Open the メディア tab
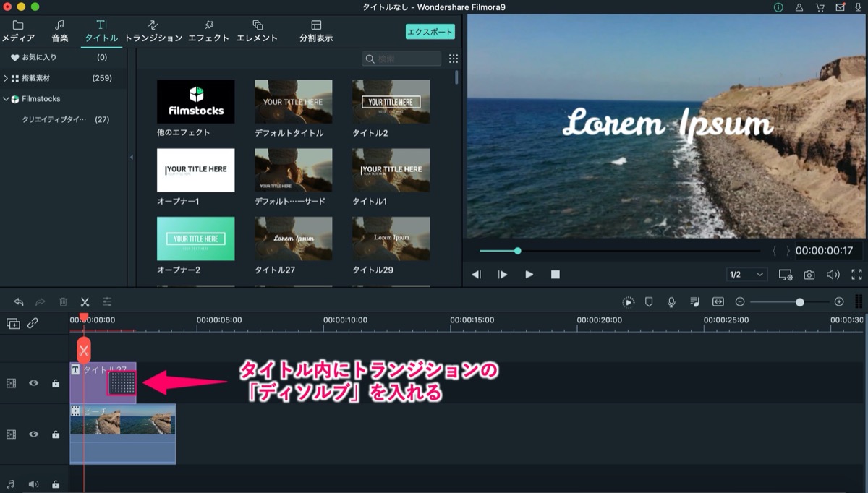Viewport: 868px width, 493px height. coord(18,32)
